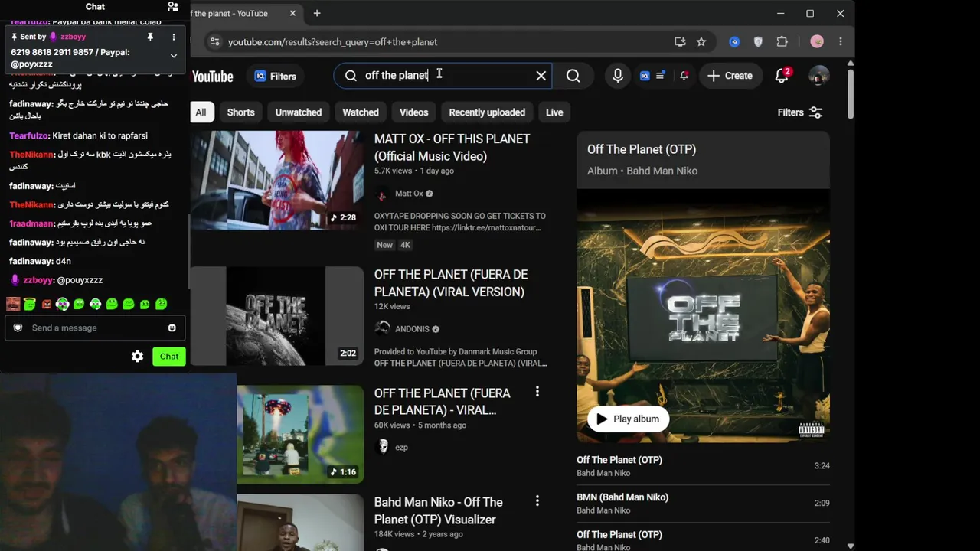This screenshot has height=551, width=980.
Task: Open pinned message three-dot options
Action: tap(174, 37)
